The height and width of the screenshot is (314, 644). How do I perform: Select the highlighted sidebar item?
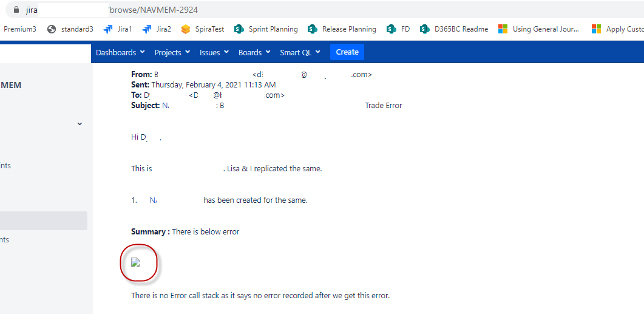point(44,220)
